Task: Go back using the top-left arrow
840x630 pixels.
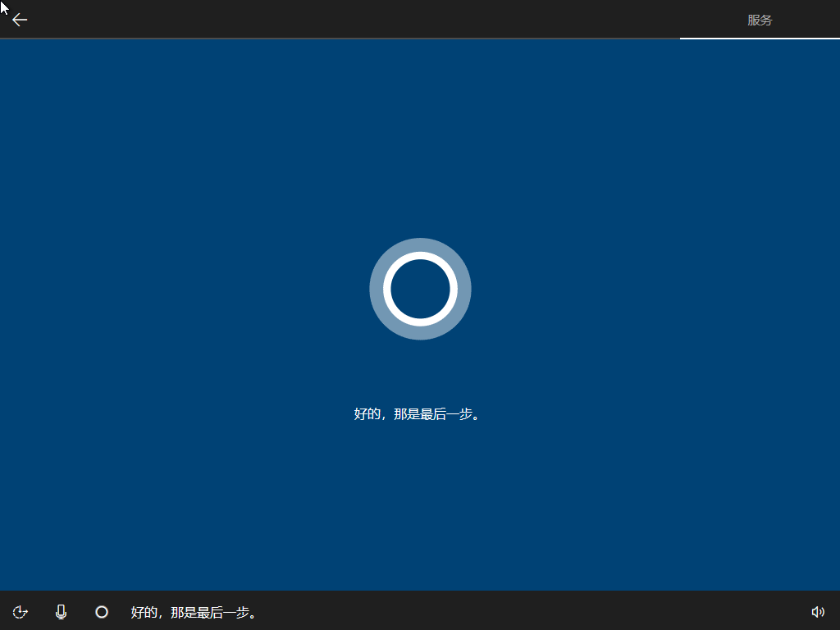Action: [20, 20]
